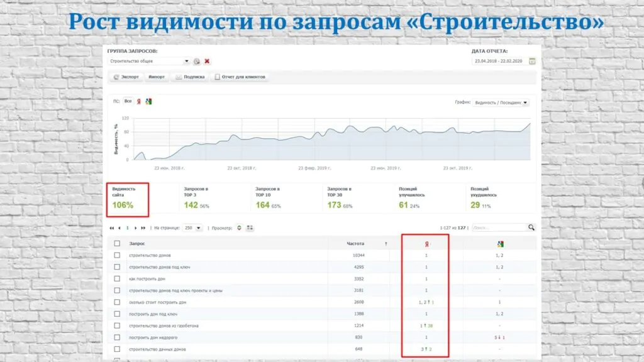Click frequency value 10344
The image size is (644, 362).
click(358, 255)
